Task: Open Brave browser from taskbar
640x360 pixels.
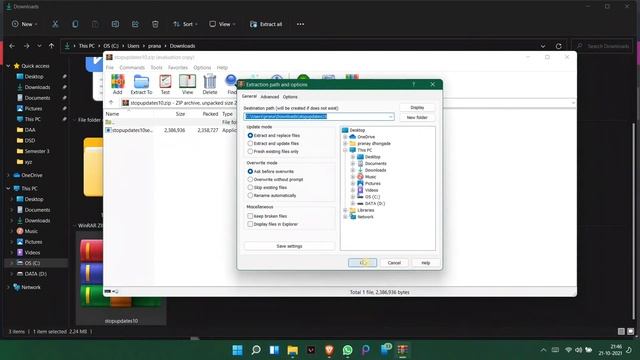Action: click(329, 350)
